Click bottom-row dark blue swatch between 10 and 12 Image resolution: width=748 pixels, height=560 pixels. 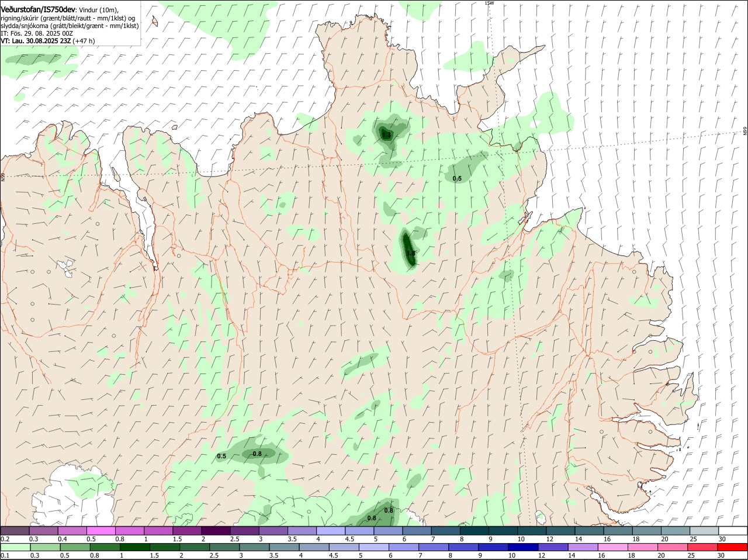524,548
